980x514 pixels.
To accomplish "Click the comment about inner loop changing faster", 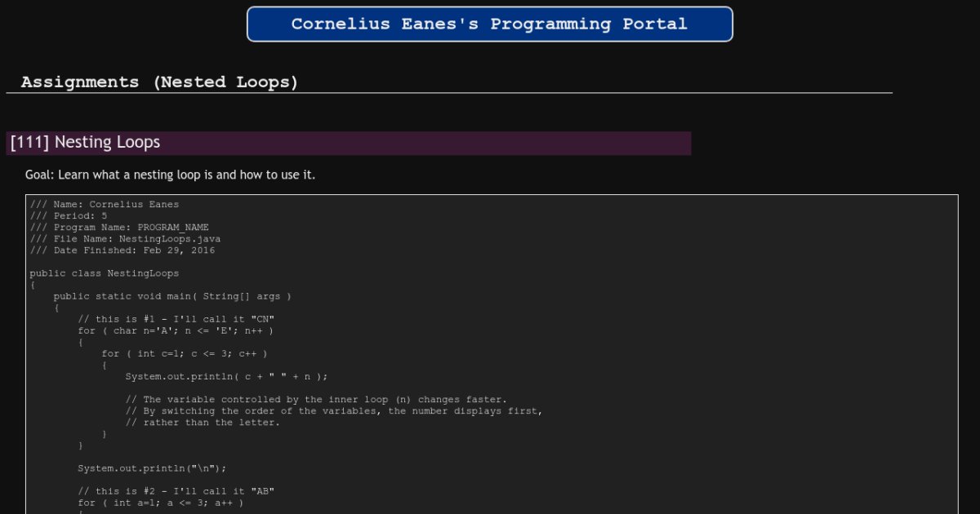I will click(316, 400).
